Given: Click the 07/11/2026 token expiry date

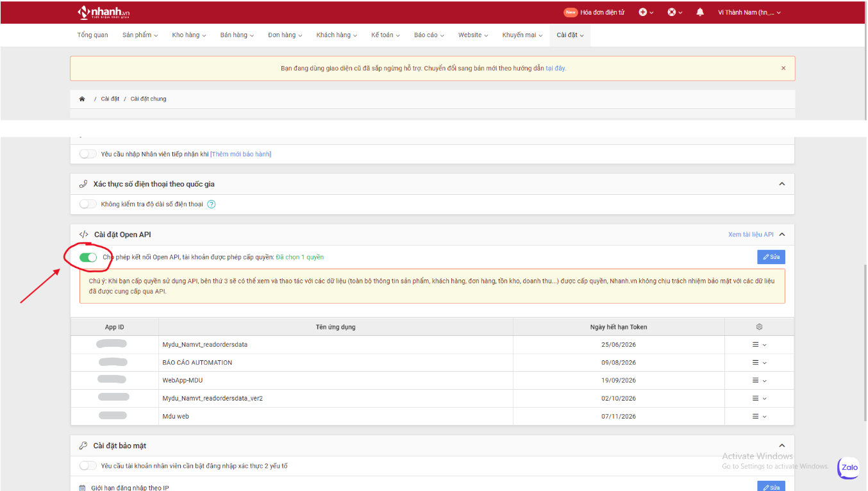Looking at the screenshot, I should [x=619, y=417].
